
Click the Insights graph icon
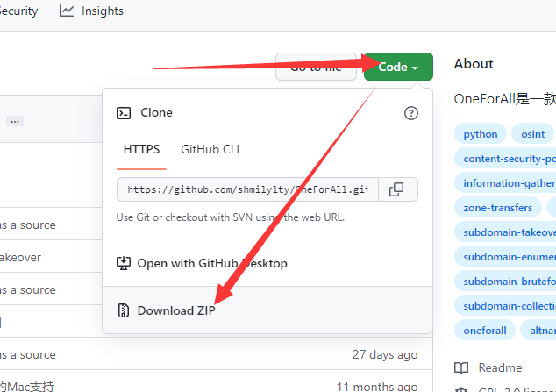(x=67, y=11)
